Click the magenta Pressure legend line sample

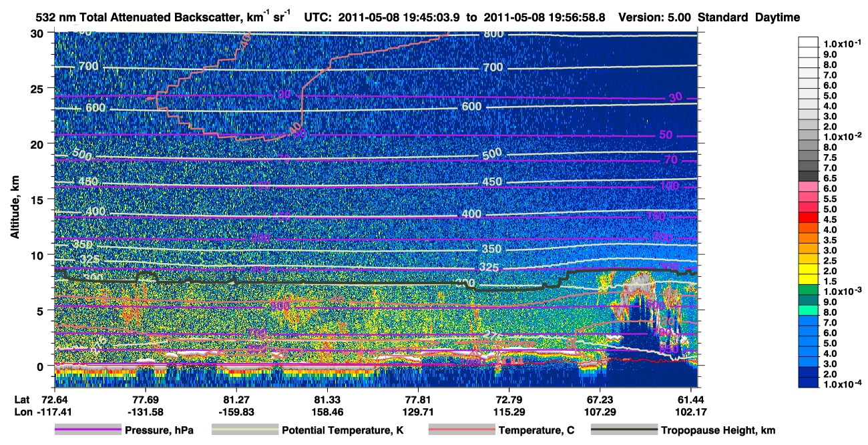(x=88, y=430)
